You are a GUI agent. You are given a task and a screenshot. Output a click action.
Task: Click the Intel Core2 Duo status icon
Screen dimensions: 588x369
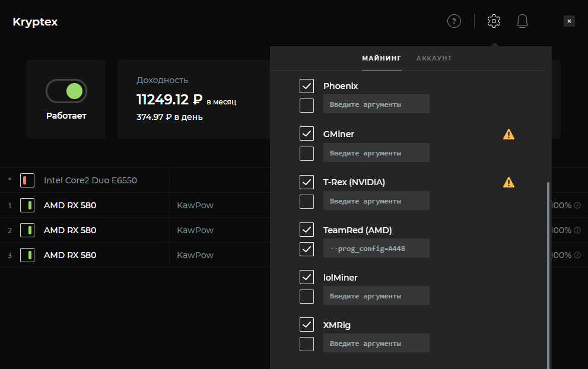[27, 180]
